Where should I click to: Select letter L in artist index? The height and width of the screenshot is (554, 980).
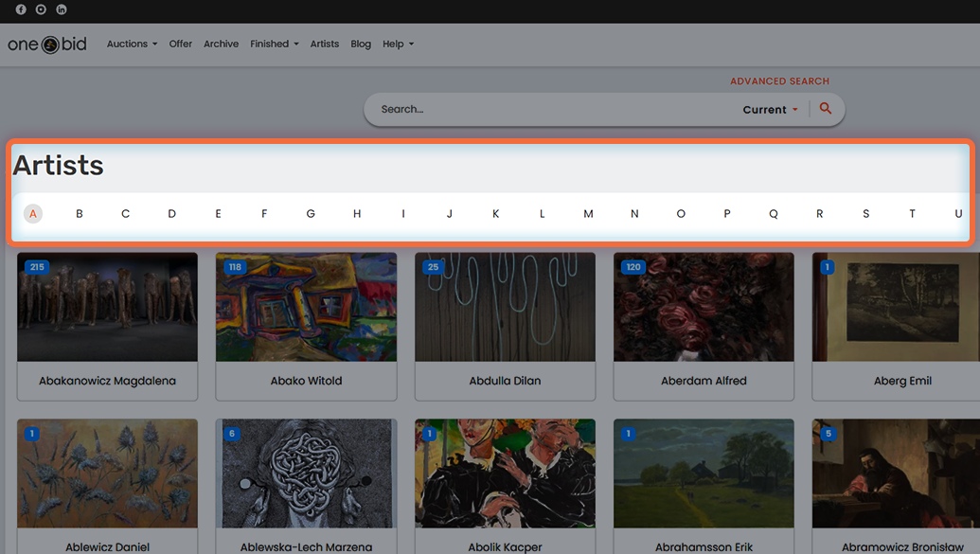tap(542, 214)
